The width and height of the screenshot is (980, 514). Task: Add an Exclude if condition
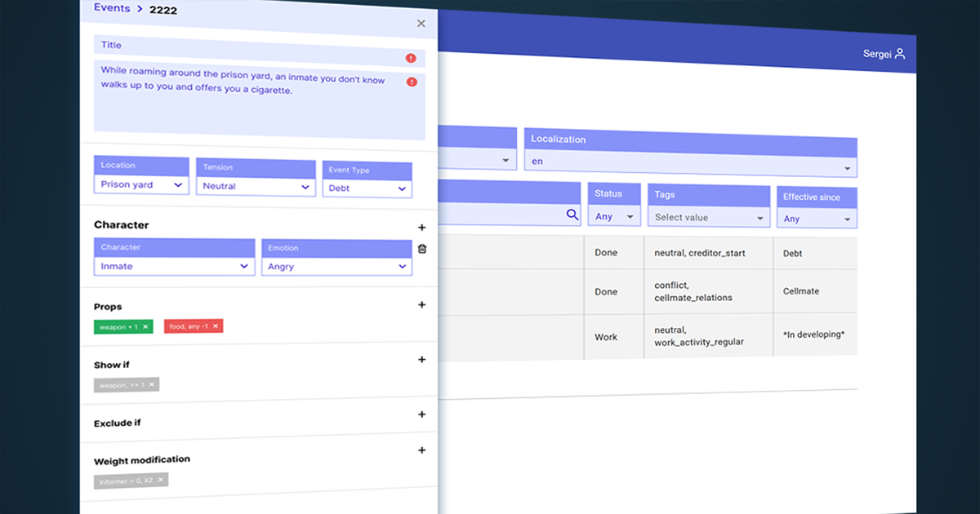coord(421,414)
